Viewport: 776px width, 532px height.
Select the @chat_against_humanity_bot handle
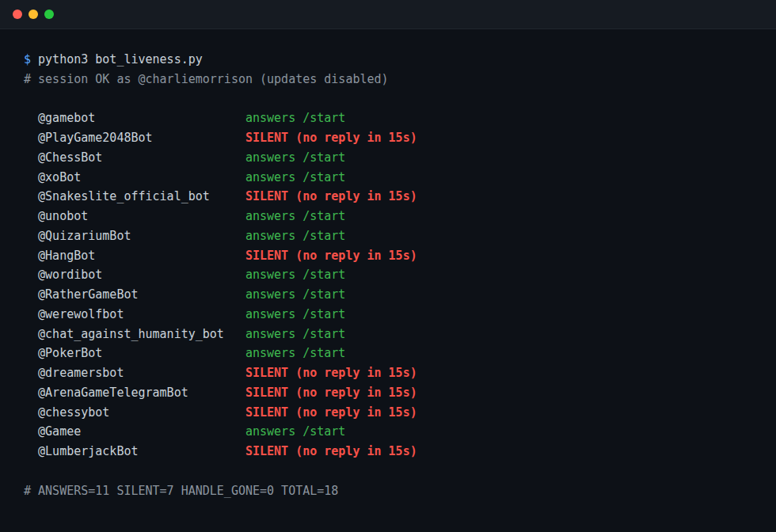click(x=131, y=334)
